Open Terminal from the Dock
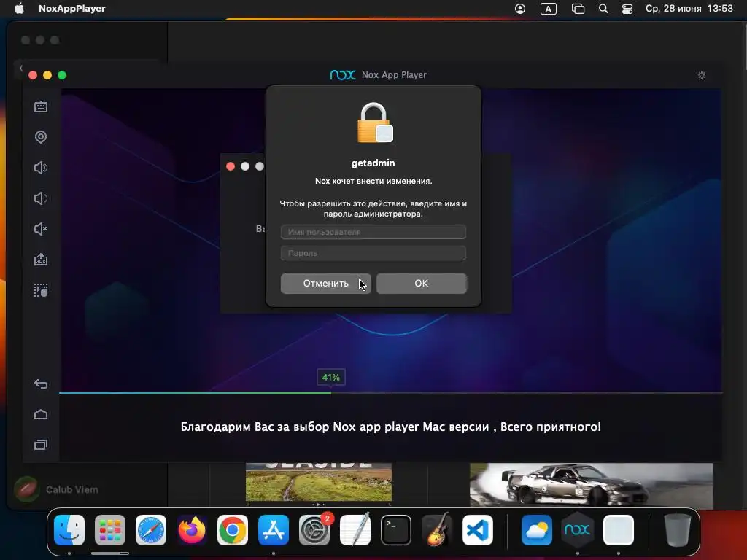Viewport: 747px width, 560px height. point(396,530)
